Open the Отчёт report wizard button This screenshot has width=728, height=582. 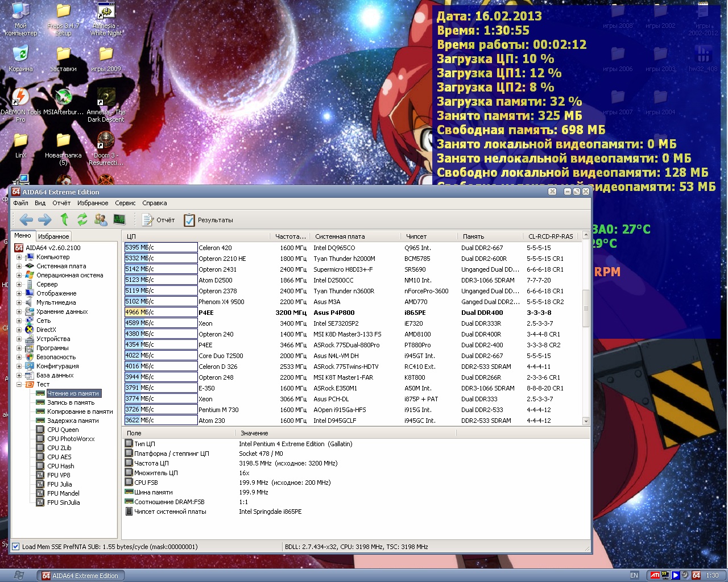point(158,220)
